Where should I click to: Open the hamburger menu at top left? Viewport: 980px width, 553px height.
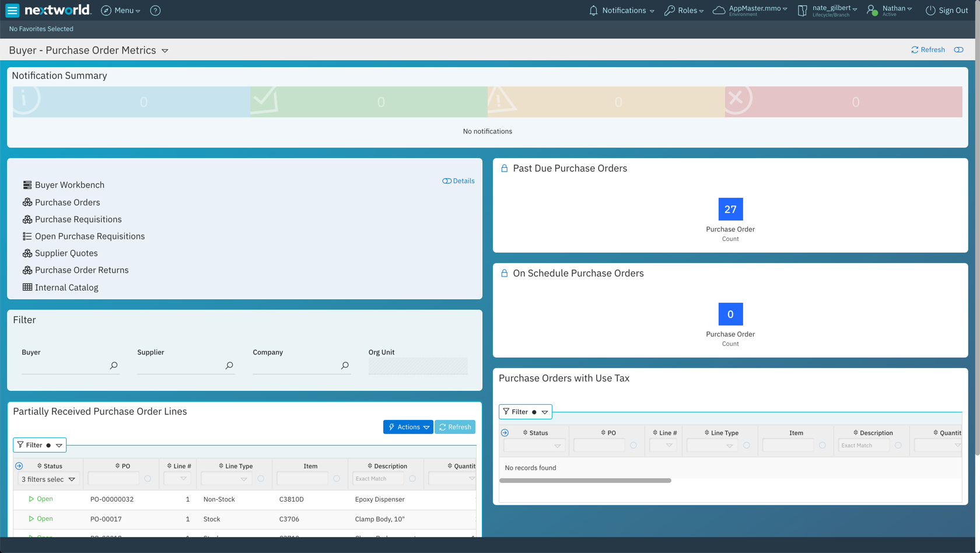click(12, 10)
